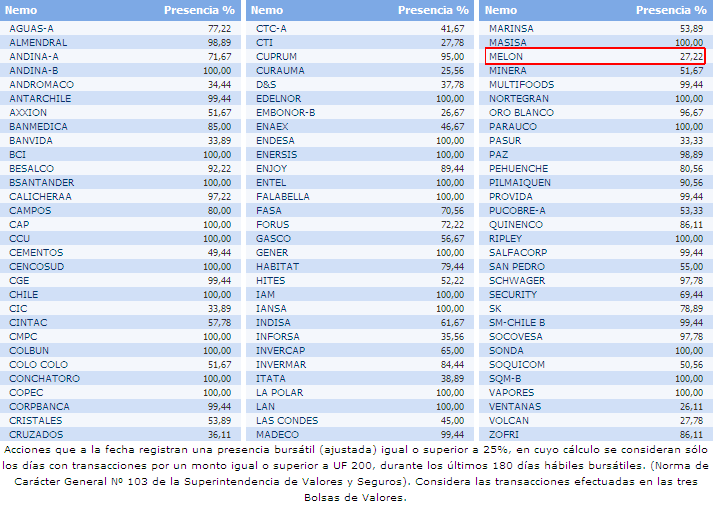Click the MADECO row name
Viewport: 717px width, 509px height.
[x=277, y=435]
